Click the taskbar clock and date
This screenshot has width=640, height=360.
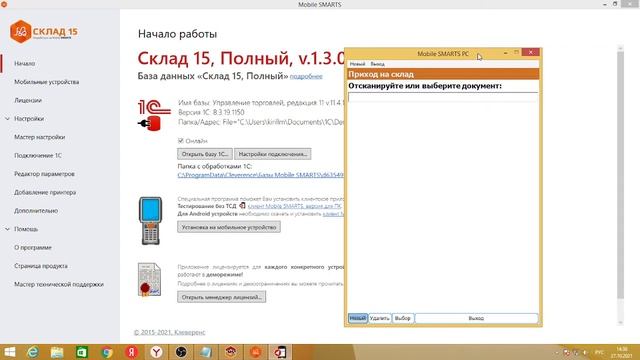[622, 352]
